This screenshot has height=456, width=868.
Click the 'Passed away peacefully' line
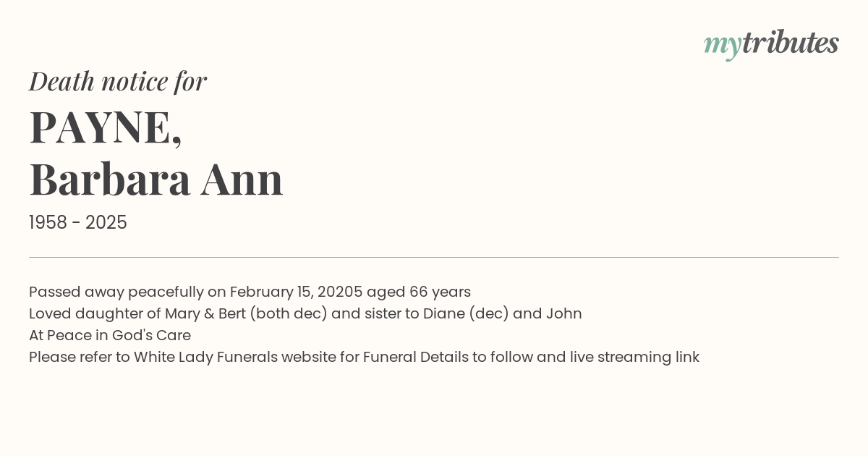250,292
